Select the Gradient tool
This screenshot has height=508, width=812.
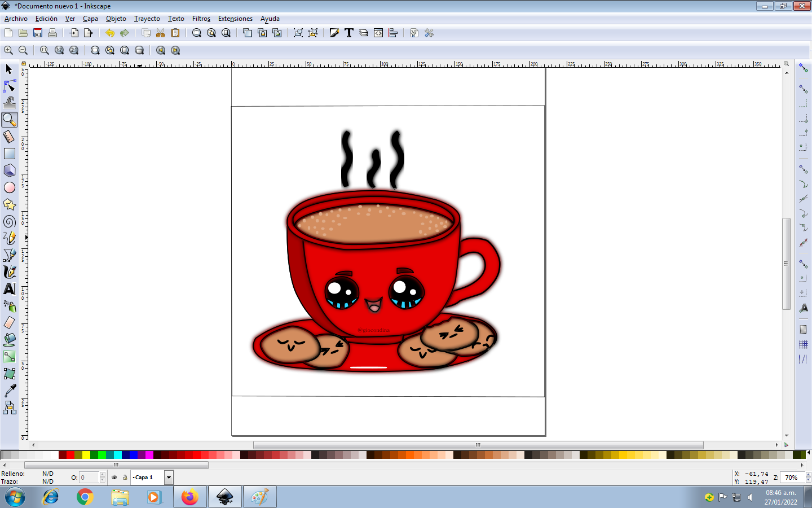9,357
